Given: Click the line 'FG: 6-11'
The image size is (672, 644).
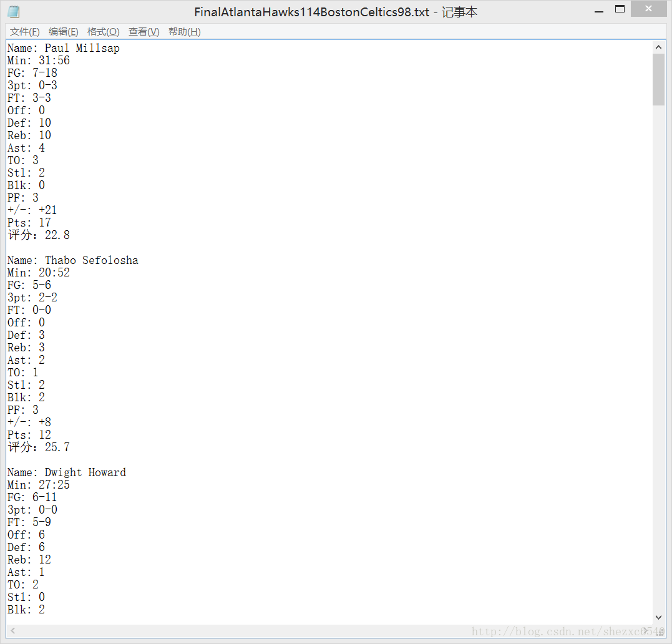Looking at the screenshot, I should (x=32, y=497).
